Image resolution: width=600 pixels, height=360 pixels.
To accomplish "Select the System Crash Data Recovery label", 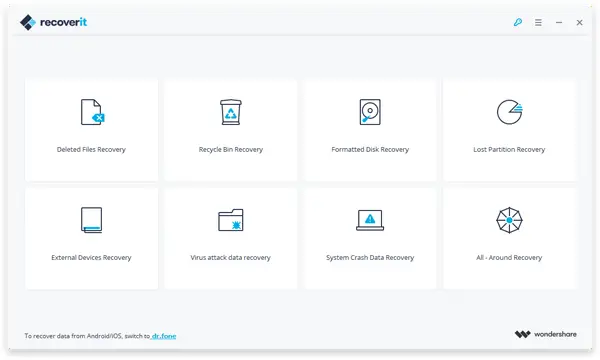I will pyautogui.click(x=370, y=257).
